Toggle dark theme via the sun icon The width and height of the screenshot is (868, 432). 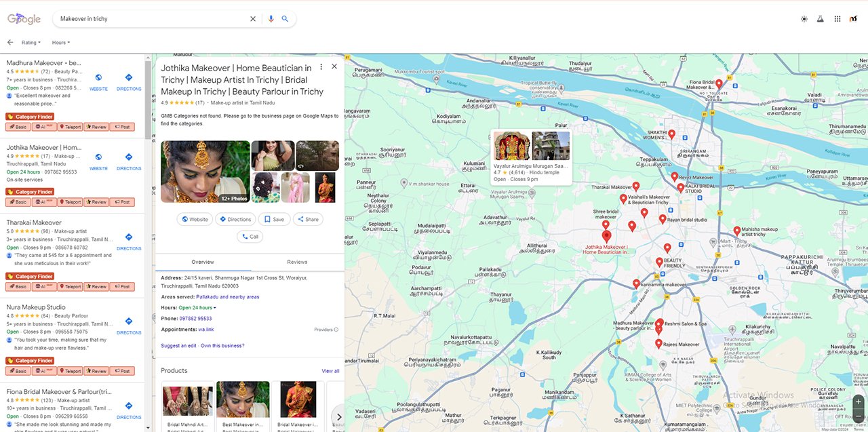coord(804,19)
